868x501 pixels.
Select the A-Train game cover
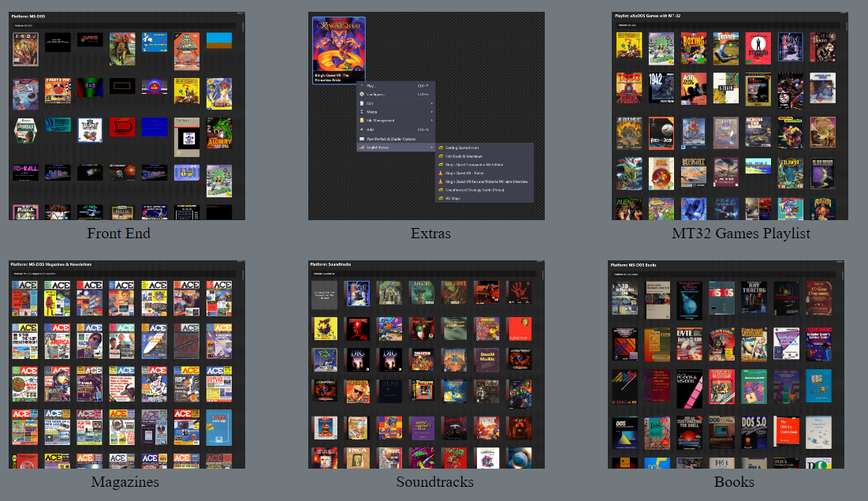tap(726, 88)
